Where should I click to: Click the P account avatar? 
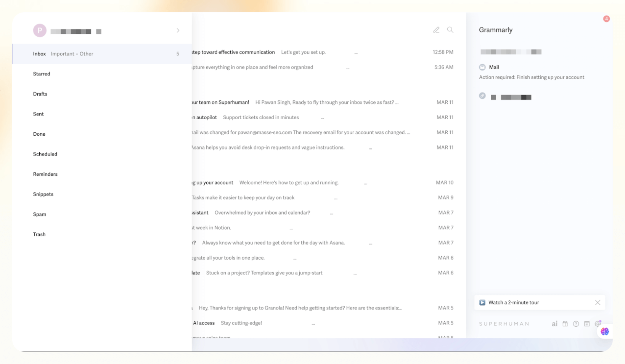coord(40,30)
